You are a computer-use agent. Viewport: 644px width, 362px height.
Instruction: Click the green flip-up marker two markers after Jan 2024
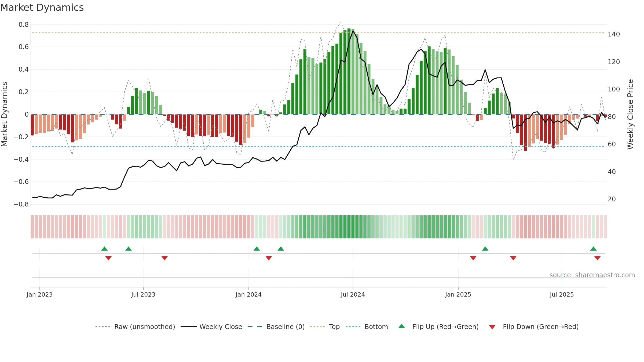click(x=281, y=249)
